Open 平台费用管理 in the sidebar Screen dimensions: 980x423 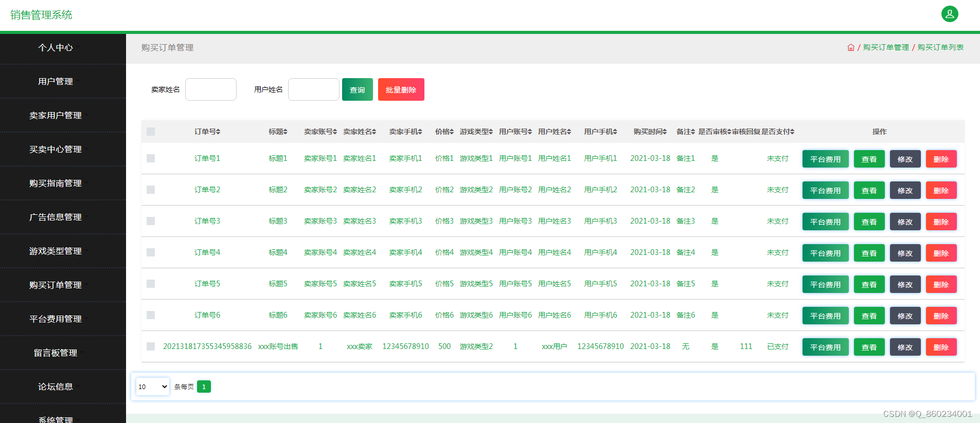click(x=56, y=319)
